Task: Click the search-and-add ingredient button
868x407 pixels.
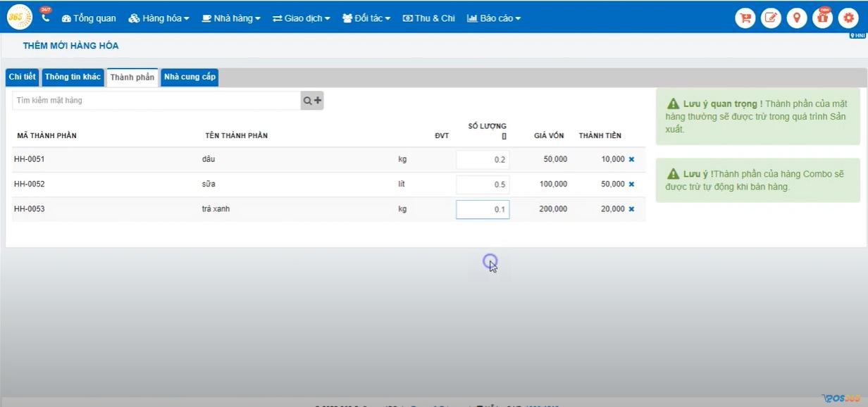Action: coord(312,101)
